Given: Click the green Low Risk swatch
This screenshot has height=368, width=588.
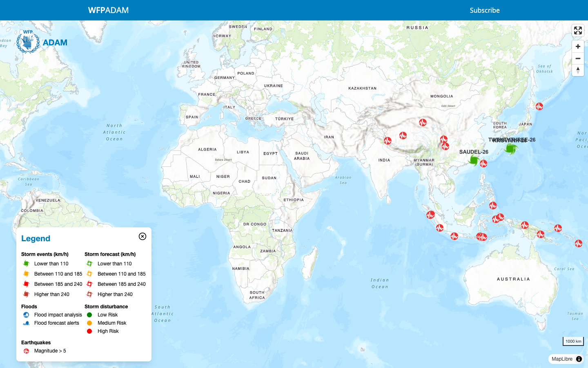Looking at the screenshot, I should tap(89, 315).
